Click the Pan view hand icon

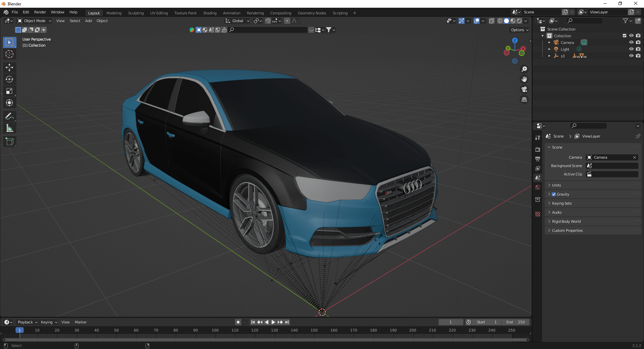tap(524, 79)
